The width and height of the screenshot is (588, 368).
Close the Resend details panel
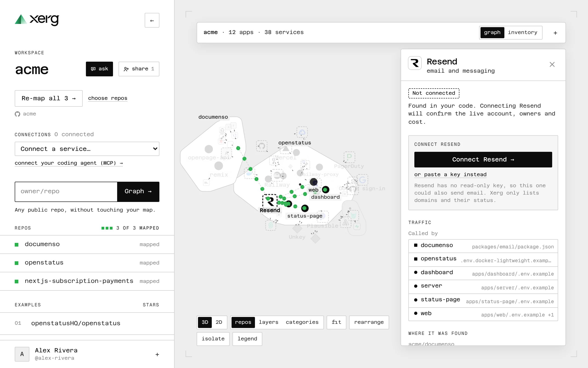[552, 64]
